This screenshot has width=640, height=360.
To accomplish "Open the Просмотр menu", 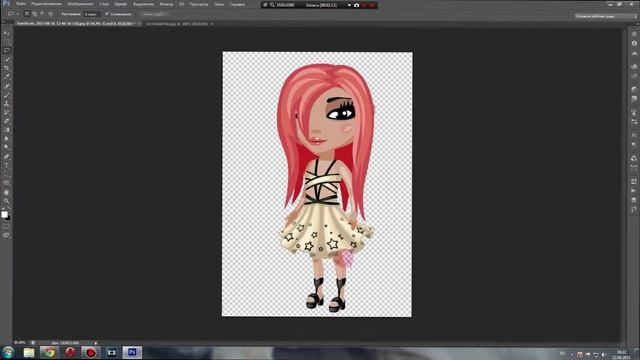I will [x=199, y=4].
